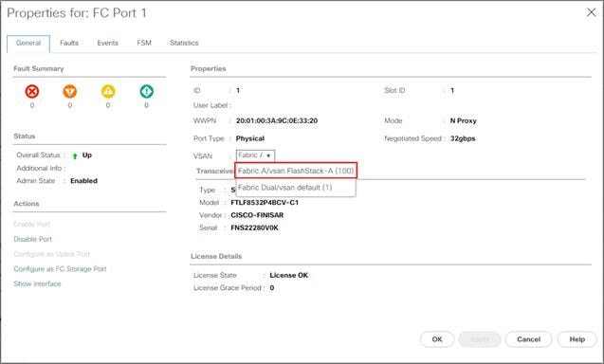The image size is (604, 364).
Task: Switch to the General tab
Action: 28,44
